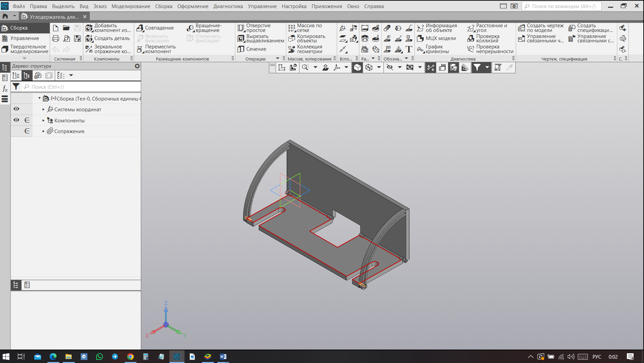Open the Operations panel dropdown arrow

(x=278, y=58)
